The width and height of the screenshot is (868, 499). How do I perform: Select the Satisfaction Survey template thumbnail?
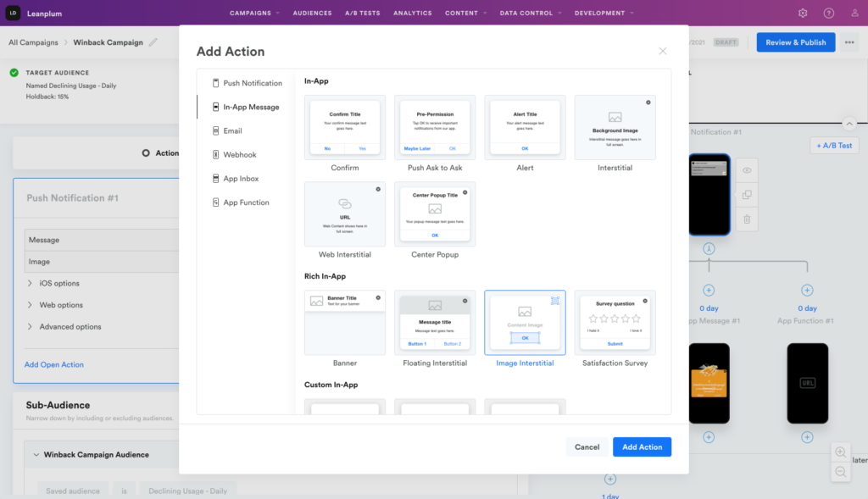pyautogui.click(x=615, y=322)
